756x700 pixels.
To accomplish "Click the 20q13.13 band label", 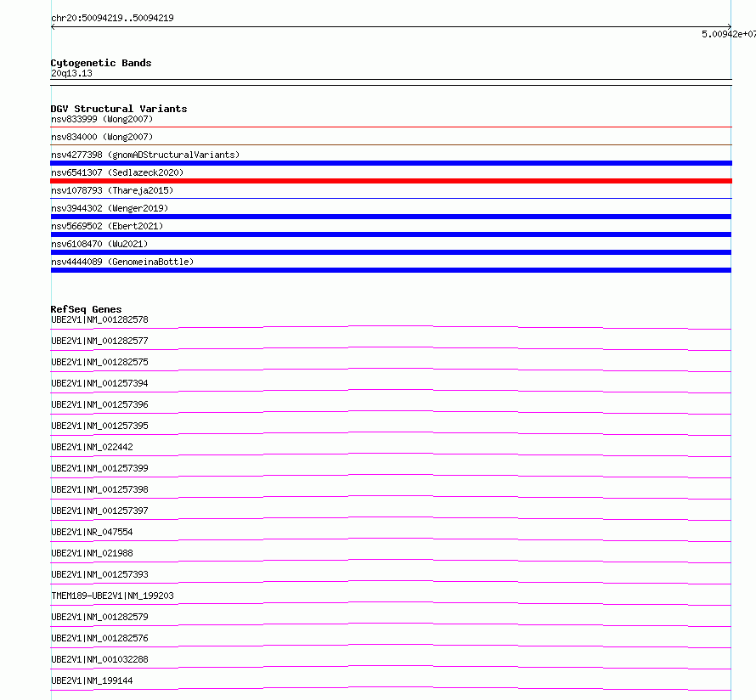I will 71,73.
